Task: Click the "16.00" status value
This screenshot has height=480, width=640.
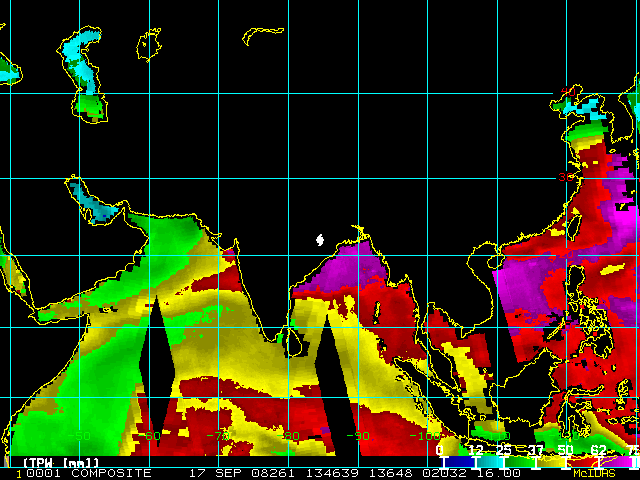Action: click(499, 473)
